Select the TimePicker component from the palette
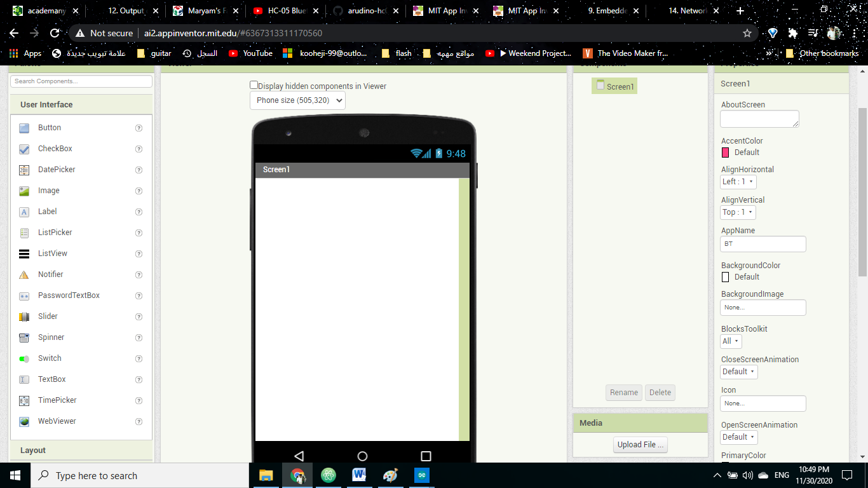The image size is (868, 488). tap(57, 400)
